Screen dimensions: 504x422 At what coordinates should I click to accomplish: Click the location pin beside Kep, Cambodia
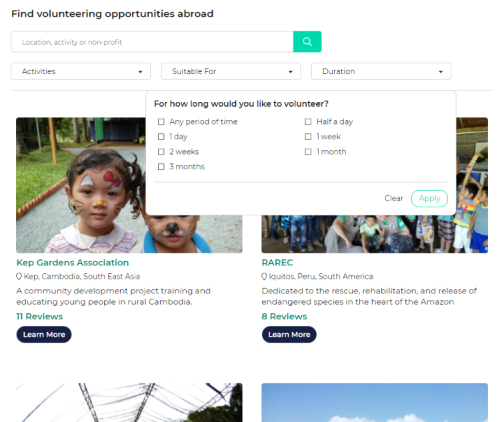coord(19,277)
